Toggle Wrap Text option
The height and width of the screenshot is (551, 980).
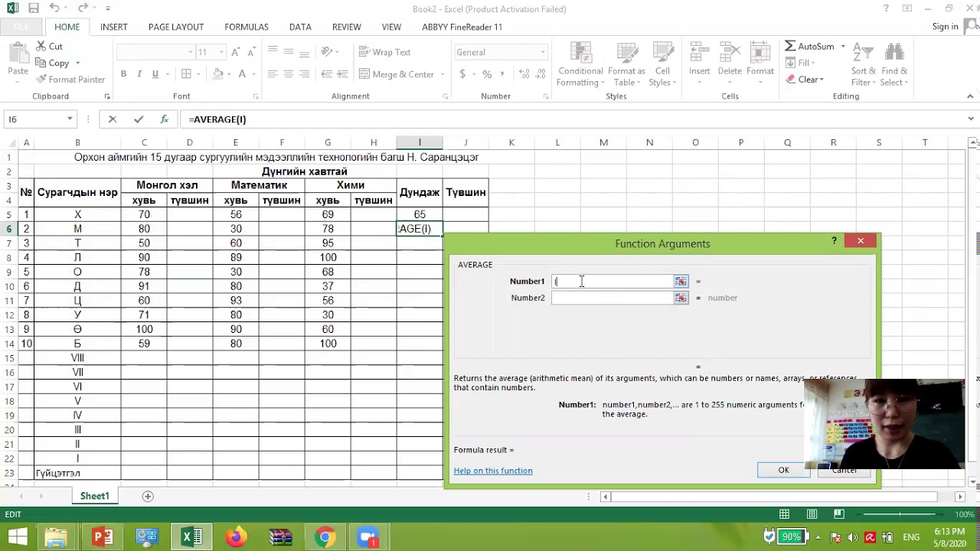384,52
